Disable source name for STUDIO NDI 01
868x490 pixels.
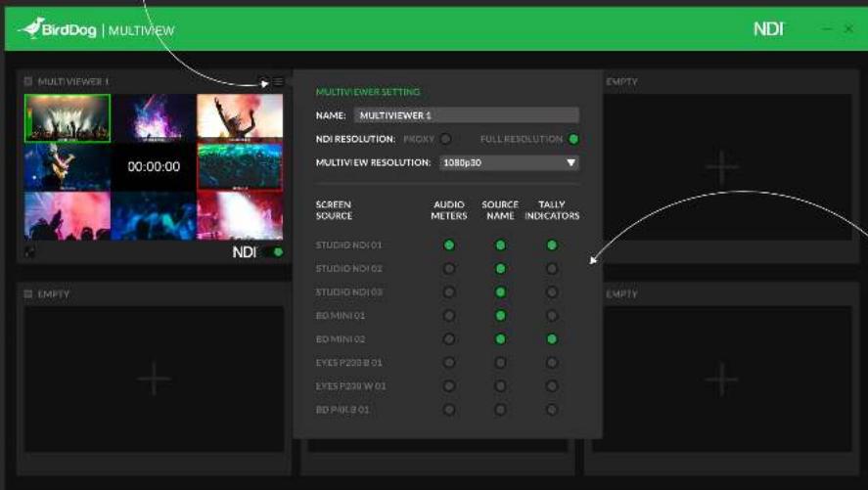(500, 245)
